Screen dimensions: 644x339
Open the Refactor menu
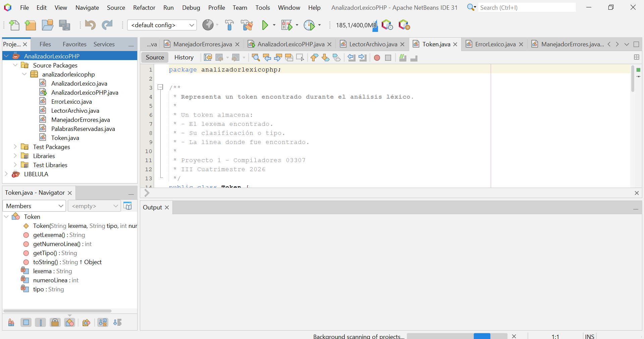point(144,7)
